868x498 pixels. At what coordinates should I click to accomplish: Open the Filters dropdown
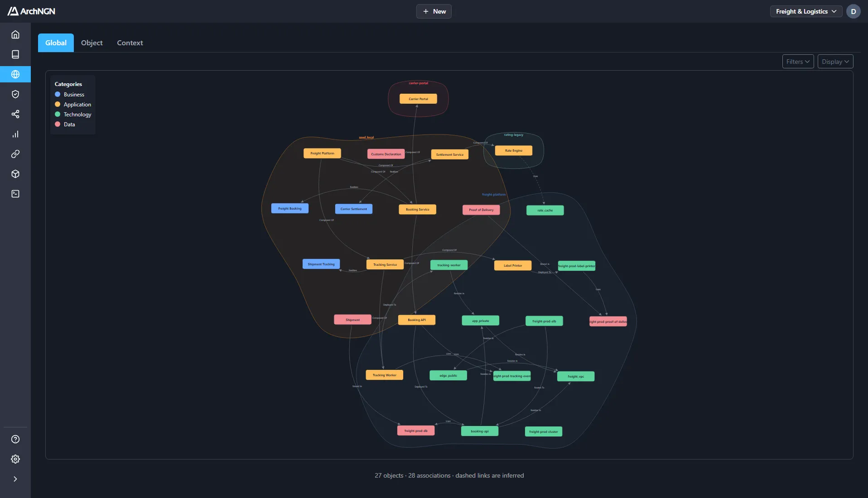tap(798, 62)
